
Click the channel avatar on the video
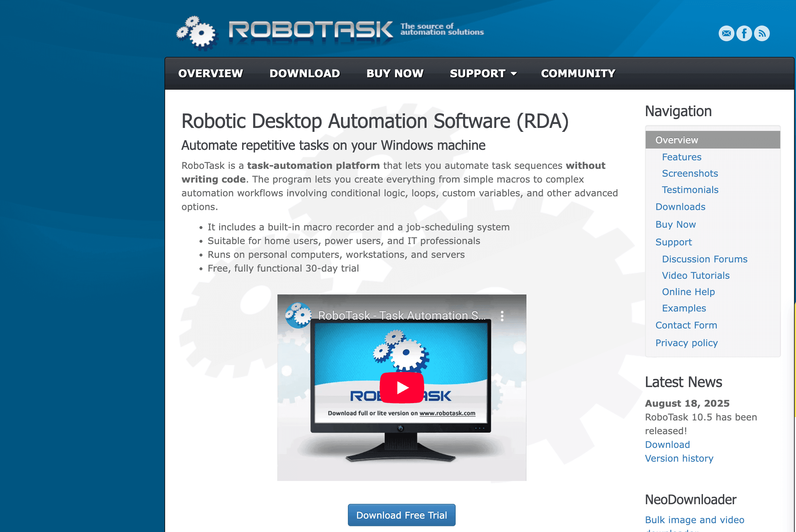(x=298, y=315)
